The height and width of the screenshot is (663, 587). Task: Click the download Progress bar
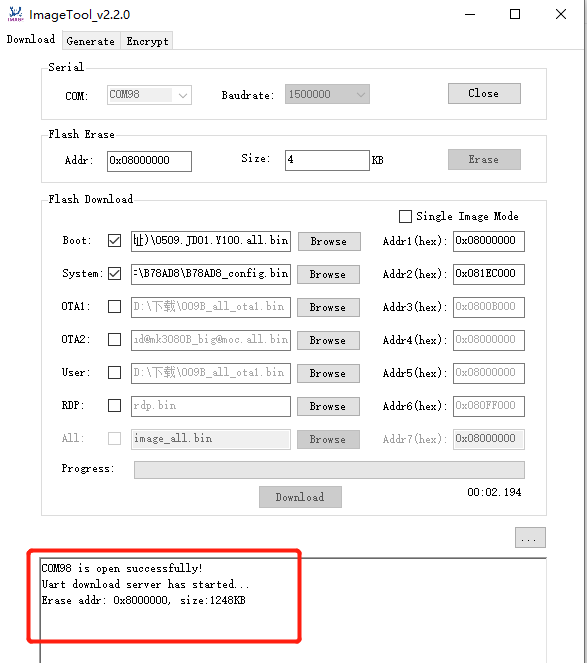coord(329,470)
